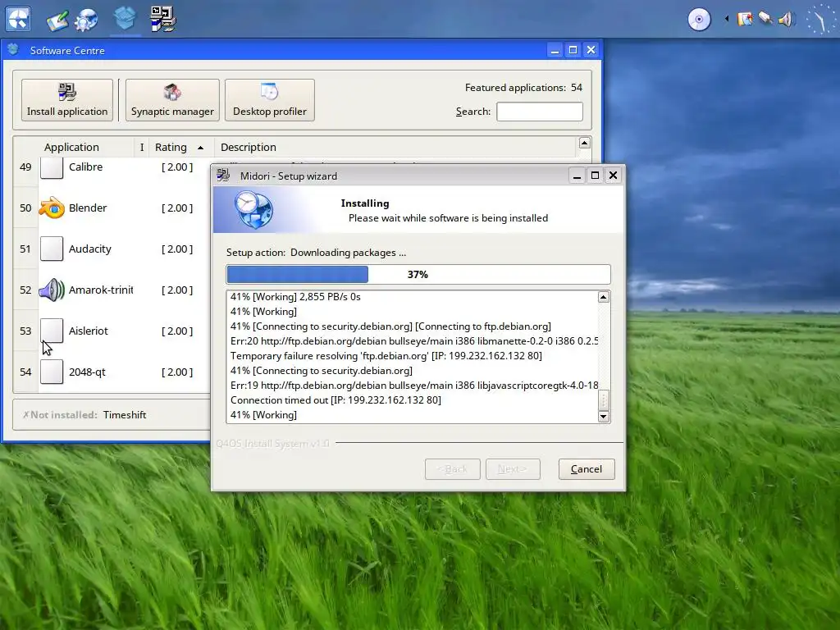
Task: Open the Q4OS start menu launcher
Action: pyautogui.click(x=18, y=20)
